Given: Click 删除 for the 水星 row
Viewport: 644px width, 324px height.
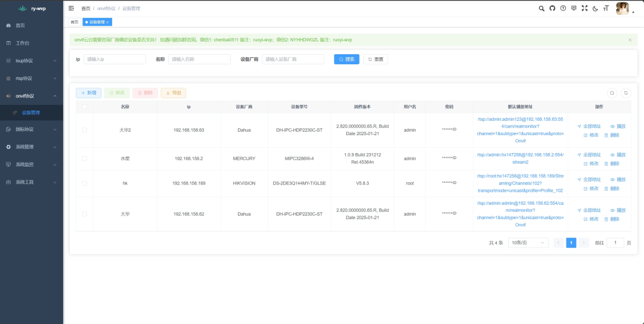Looking at the screenshot, I should (x=612, y=163).
